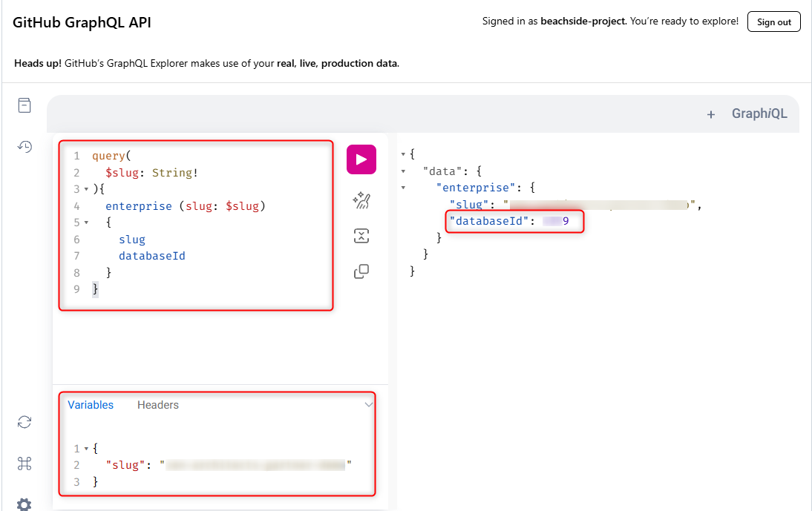
Task: Open the documentation explorer icon
Action: click(x=24, y=105)
